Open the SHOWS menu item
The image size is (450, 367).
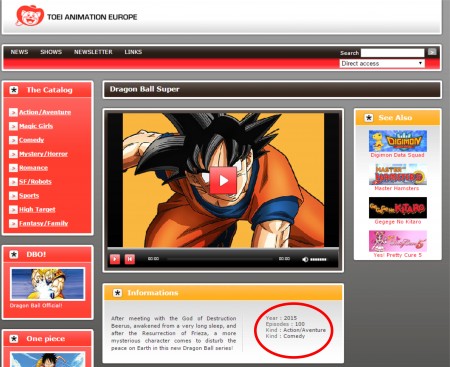click(51, 52)
